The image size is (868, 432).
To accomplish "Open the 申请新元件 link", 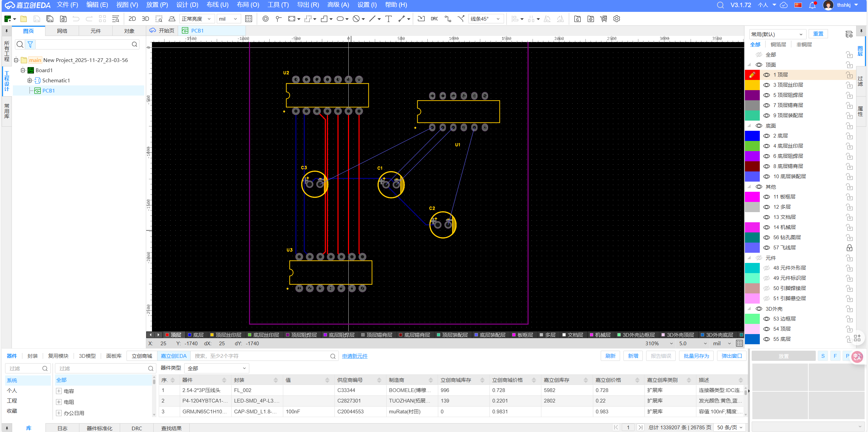I will pos(355,356).
